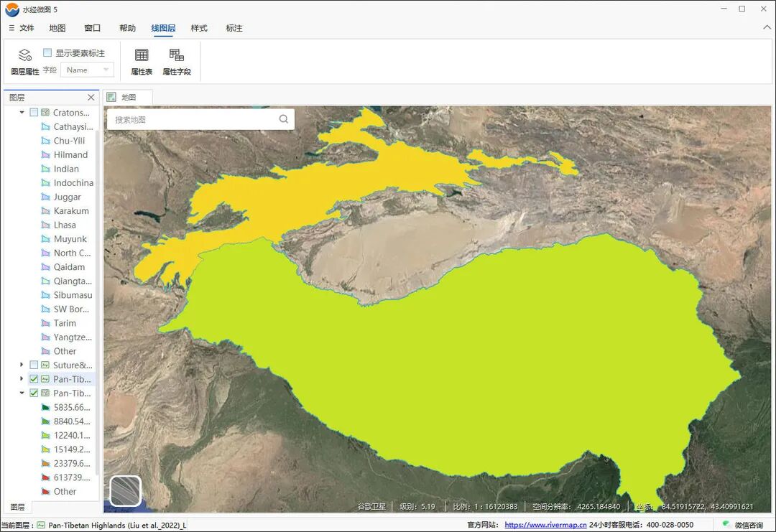The width and height of the screenshot is (776, 532).
Task: Click the 8840.54... class icon
Action: coord(45,421)
